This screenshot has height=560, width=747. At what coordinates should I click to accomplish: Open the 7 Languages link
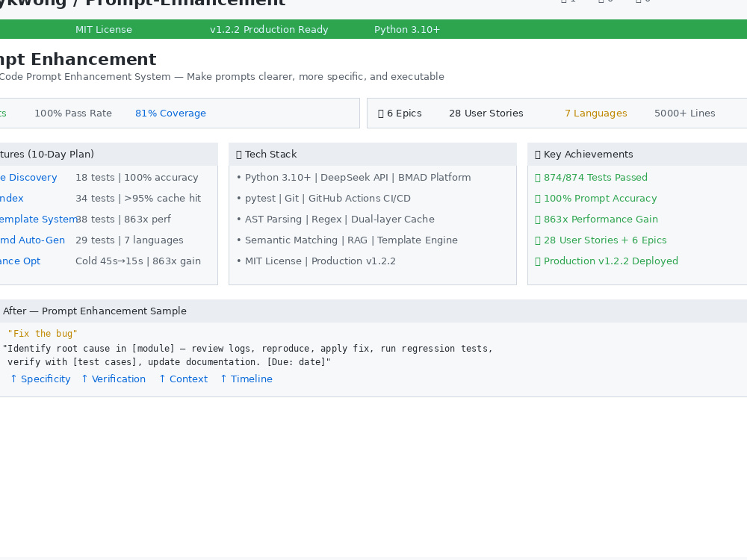tap(596, 113)
